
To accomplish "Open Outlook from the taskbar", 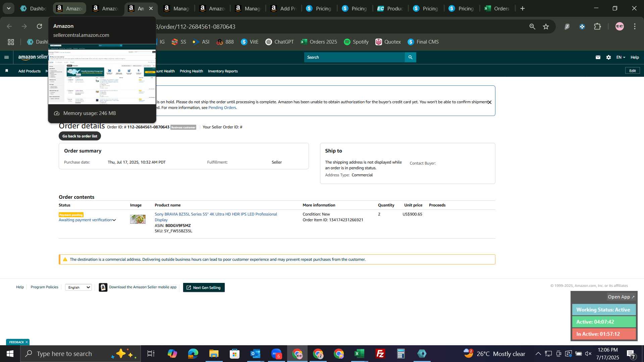I will 256,354.
